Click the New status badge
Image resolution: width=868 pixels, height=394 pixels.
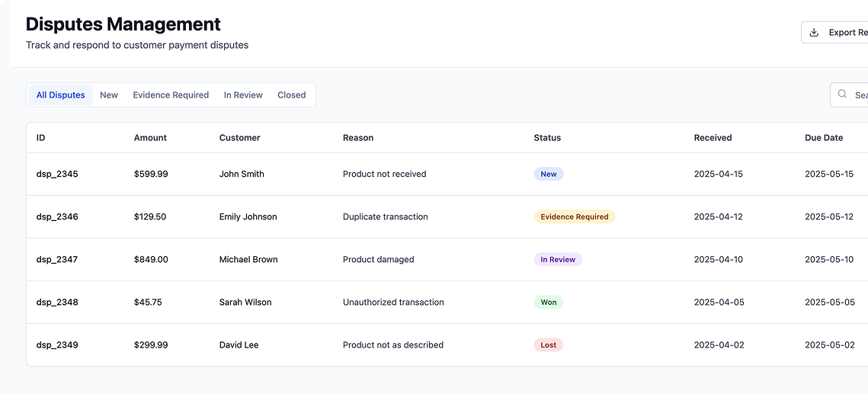point(549,174)
